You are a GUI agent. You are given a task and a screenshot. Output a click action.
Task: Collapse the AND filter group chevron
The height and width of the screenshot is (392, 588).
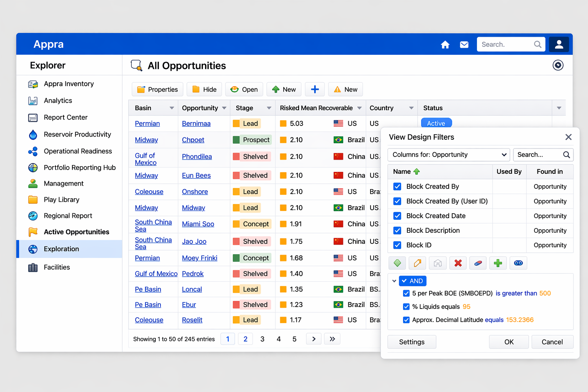point(394,281)
